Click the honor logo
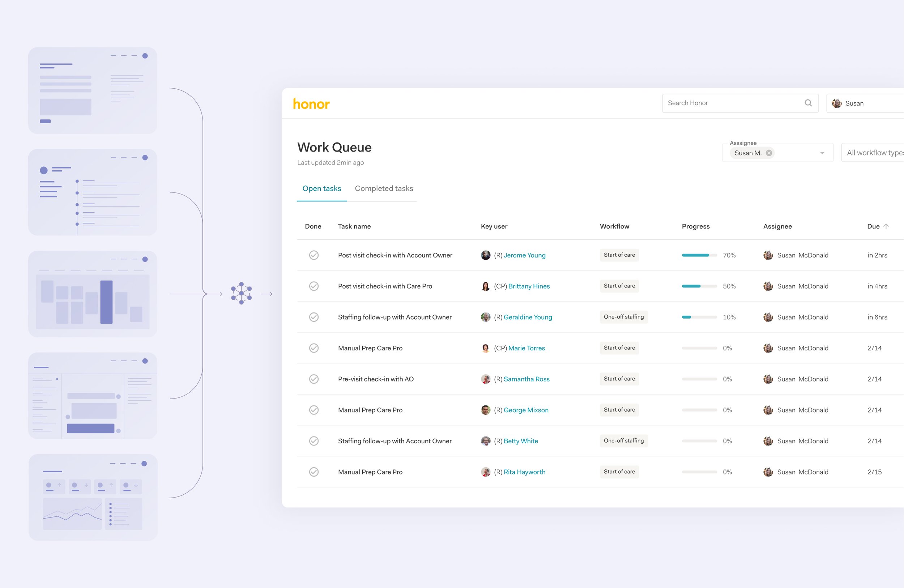The image size is (904, 588). coord(311,104)
